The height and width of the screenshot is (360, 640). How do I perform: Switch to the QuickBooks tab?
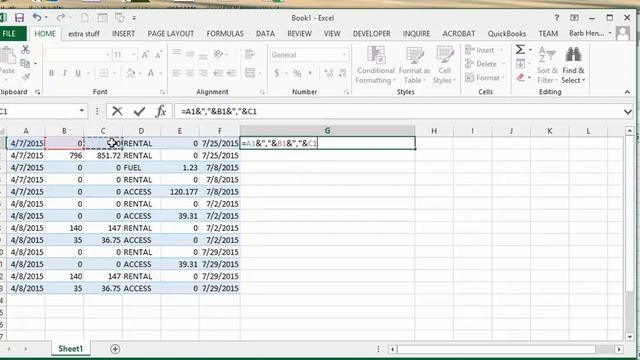coord(507,33)
